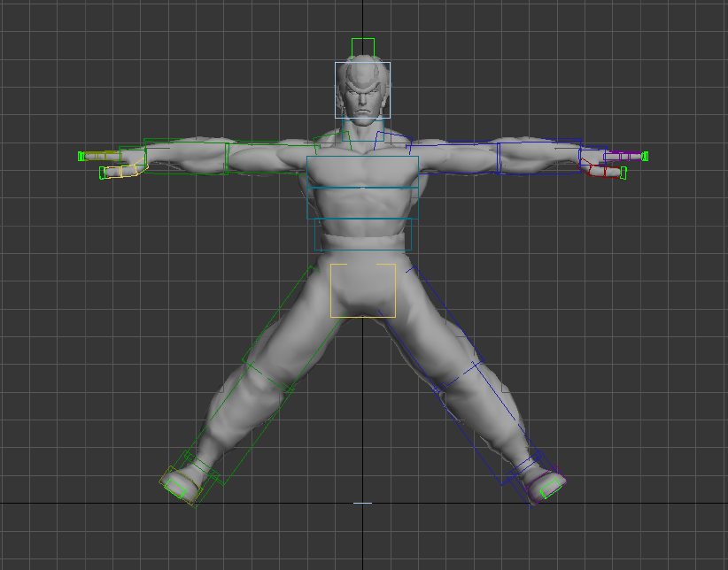Select the light-blue head bone box
This screenshot has width=728, height=570.
tap(362, 90)
